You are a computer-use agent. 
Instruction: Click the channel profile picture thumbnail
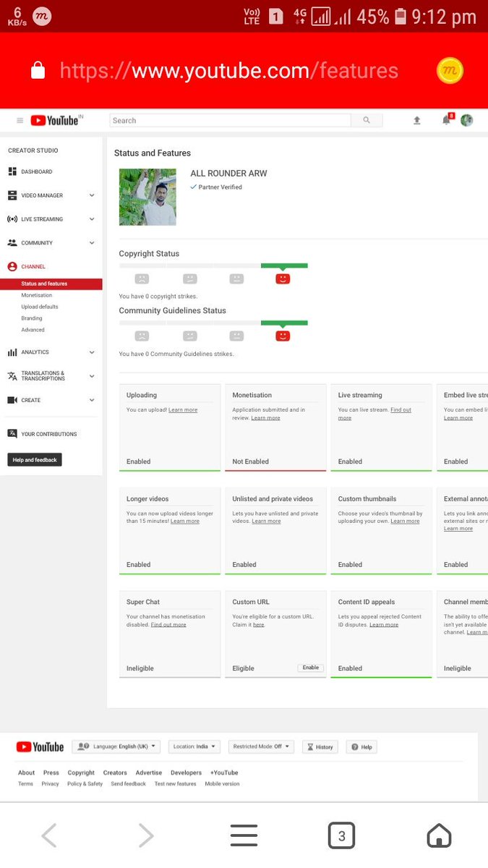(x=147, y=197)
